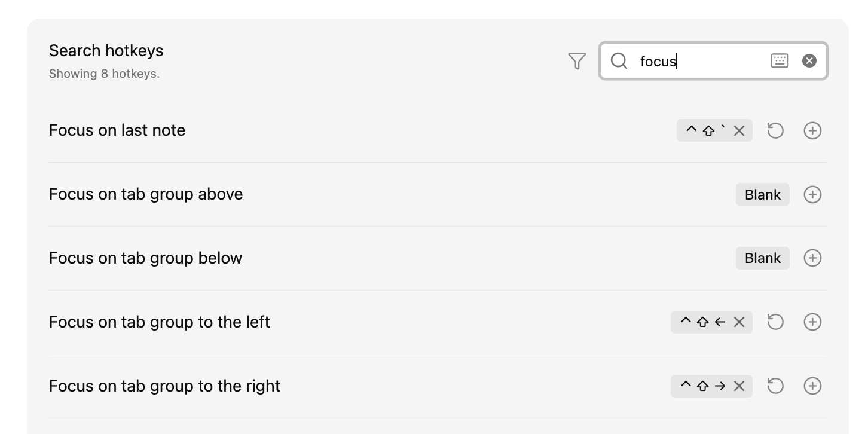This screenshot has width=868, height=434.
Task: Restore default for Focus on last note
Action: click(775, 130)
